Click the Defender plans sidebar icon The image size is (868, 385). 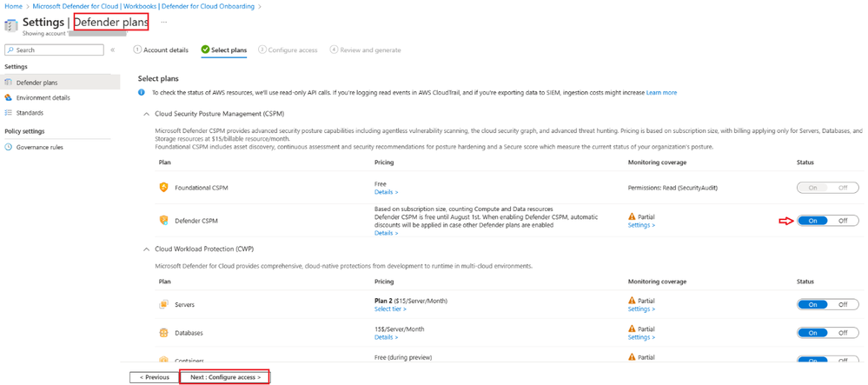pyautogui.click(x=8, y=83)
